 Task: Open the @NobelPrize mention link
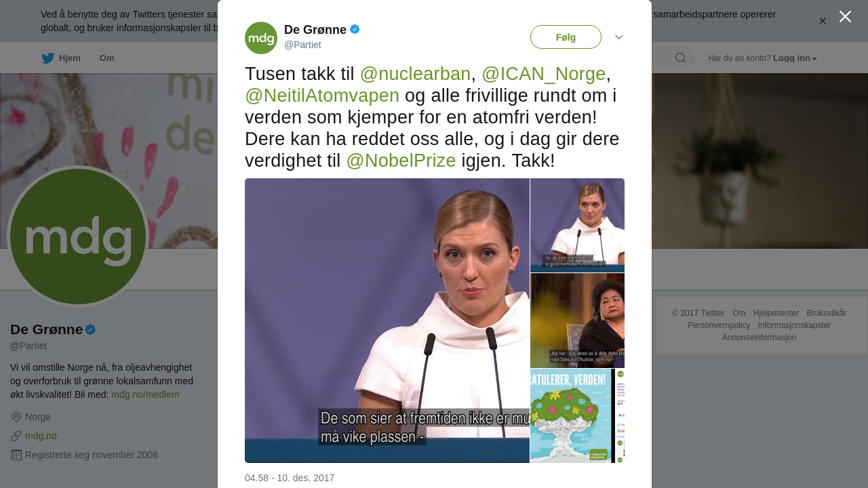point(401,161)
